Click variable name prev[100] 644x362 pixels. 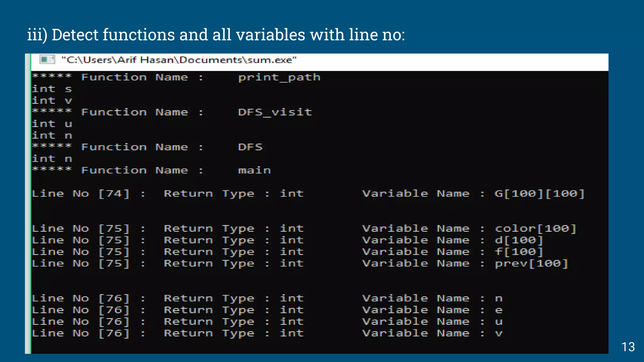click(x=531, y=264)
